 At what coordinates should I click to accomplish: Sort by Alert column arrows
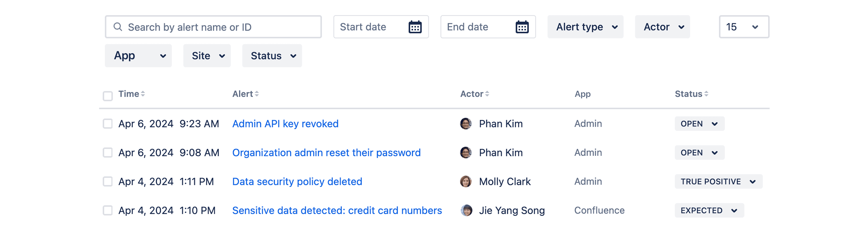(x=257, y=94)
